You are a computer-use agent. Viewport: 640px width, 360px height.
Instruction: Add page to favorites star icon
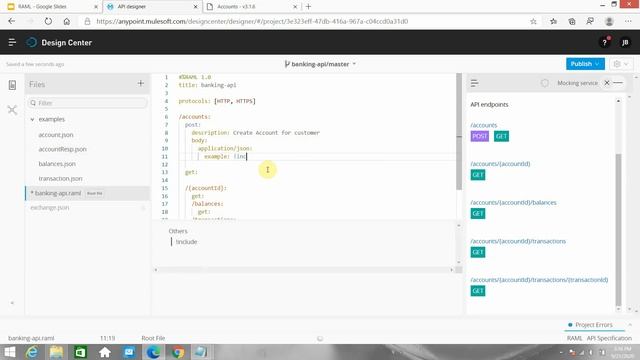(533, 21)
